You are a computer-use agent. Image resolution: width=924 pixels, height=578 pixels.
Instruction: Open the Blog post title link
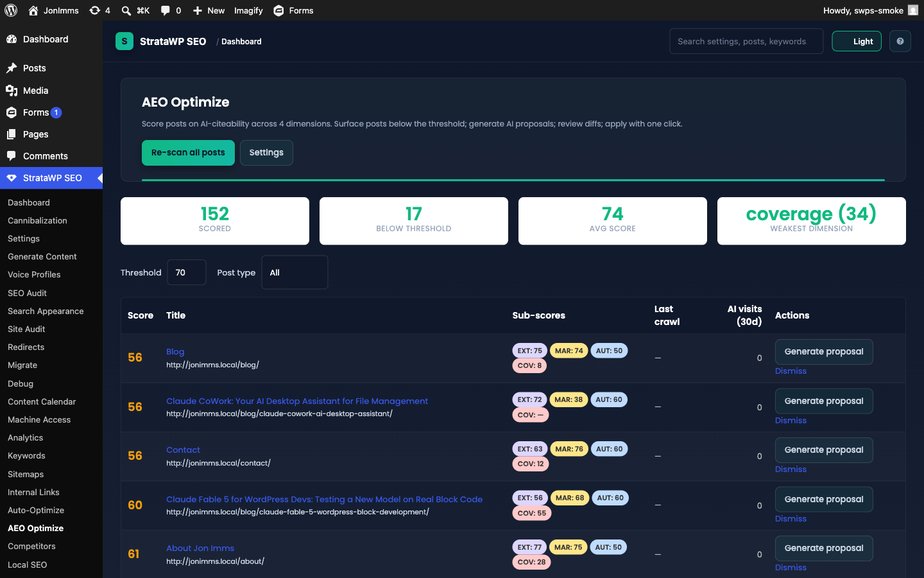(x=175, y=351)
